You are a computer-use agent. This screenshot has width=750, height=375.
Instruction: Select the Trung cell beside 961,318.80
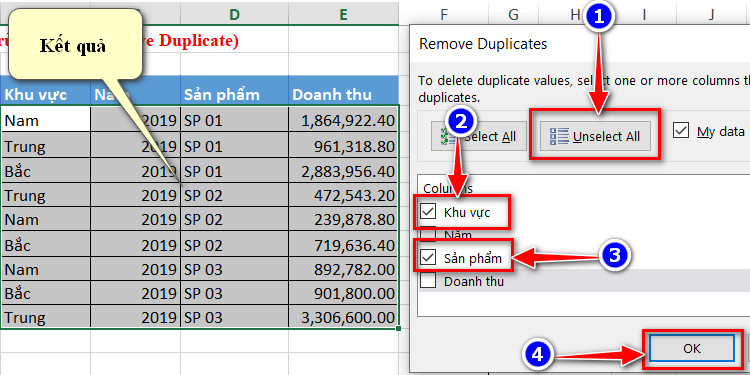[x=45, y=145]
